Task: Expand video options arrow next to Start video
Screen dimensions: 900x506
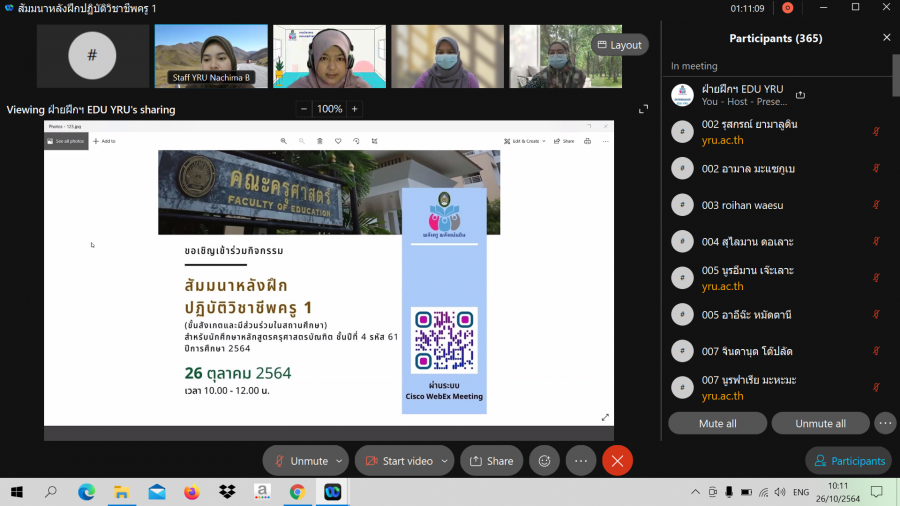Action: (x=444, y=461)
